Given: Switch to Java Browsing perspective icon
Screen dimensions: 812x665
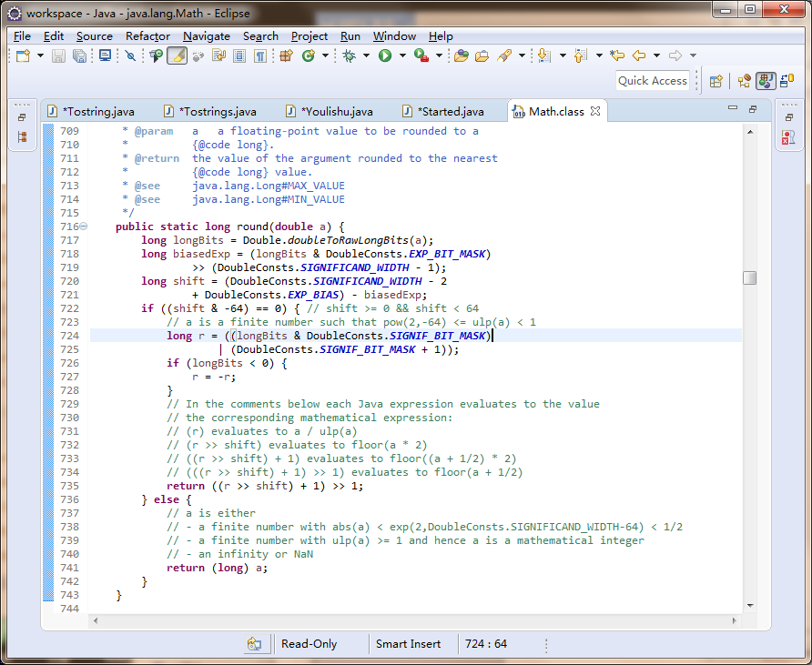Looking at the screenshot, I should [x=744, y=81].
